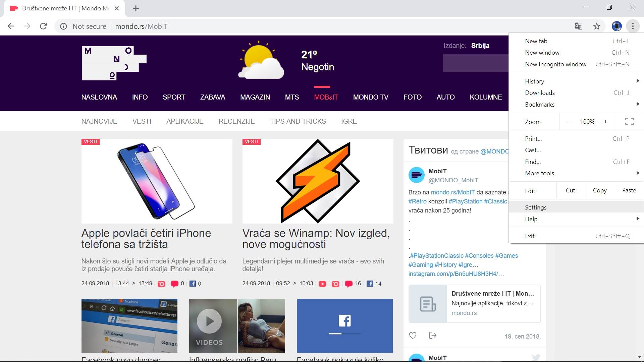Screen dimensions: 644x362
Task: Click the three-dot Chrome menu icon
Action: point(633,26)
